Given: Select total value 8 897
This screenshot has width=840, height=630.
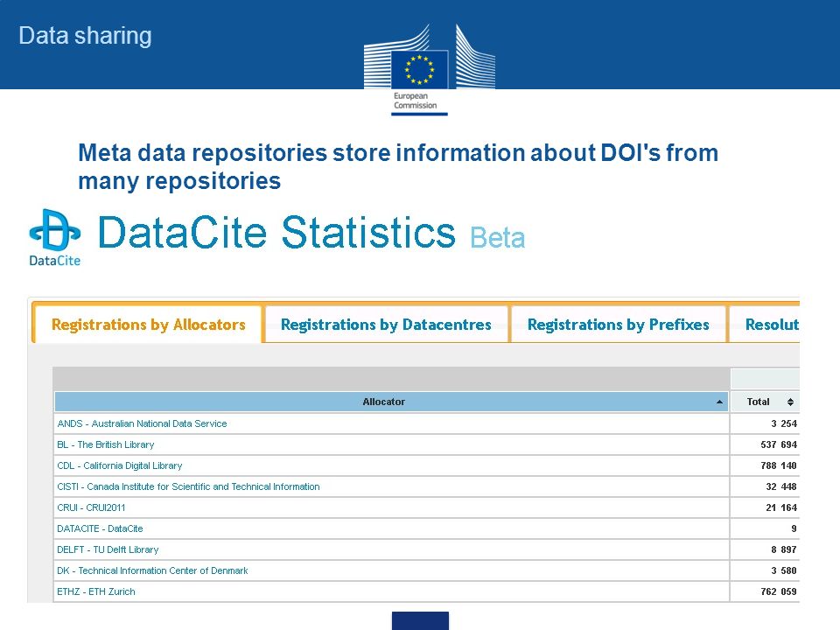Looking at the screenshot, I should (x=784, y=549).
